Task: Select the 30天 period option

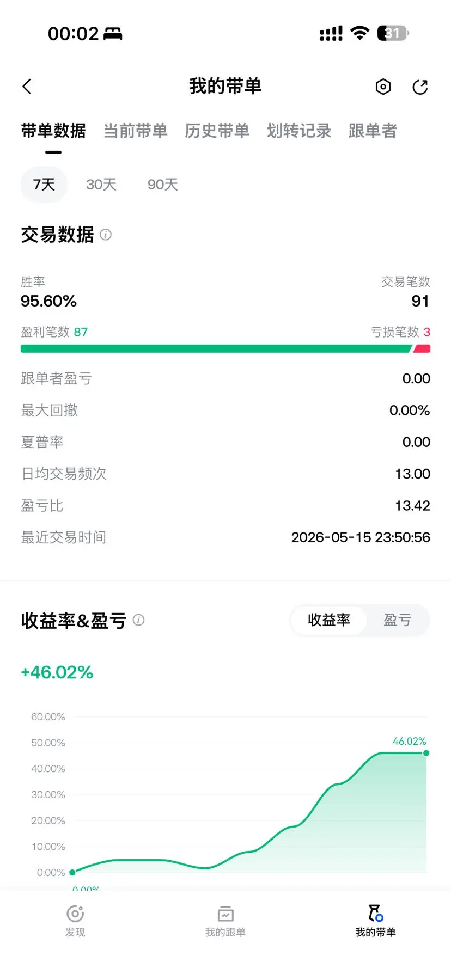Action: [101, 185]
